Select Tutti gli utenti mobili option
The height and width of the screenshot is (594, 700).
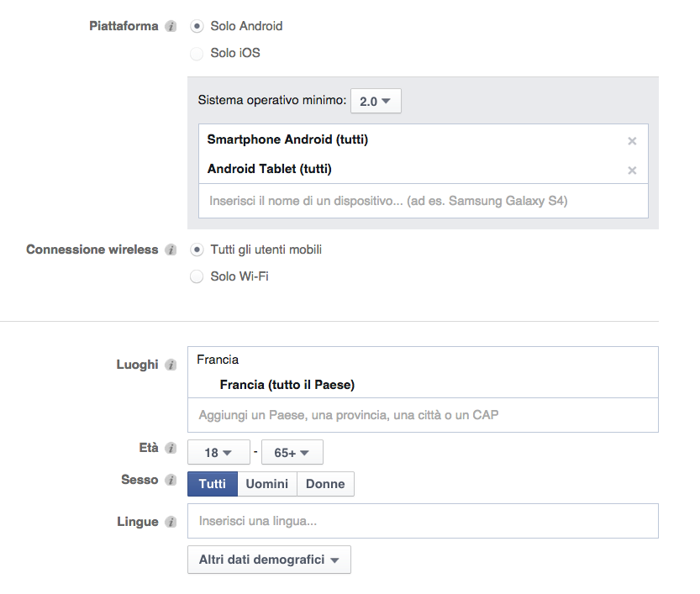(x=197, y=250)
